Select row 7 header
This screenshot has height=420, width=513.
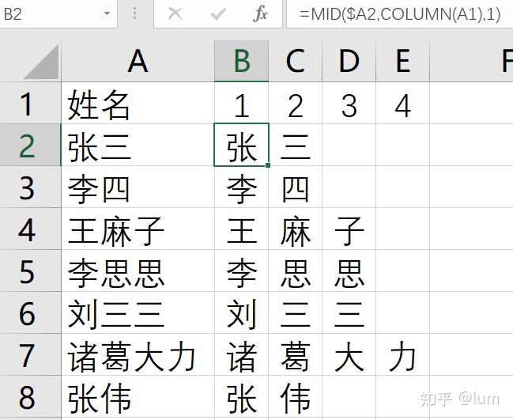pyautogui.click(x=30, y=354)
